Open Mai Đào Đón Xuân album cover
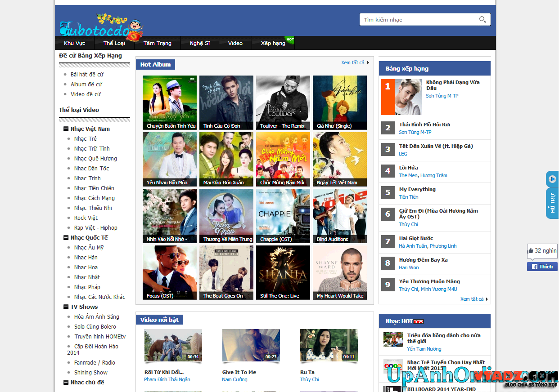Viewport: 559px width, 392px height. click(226, 159)
